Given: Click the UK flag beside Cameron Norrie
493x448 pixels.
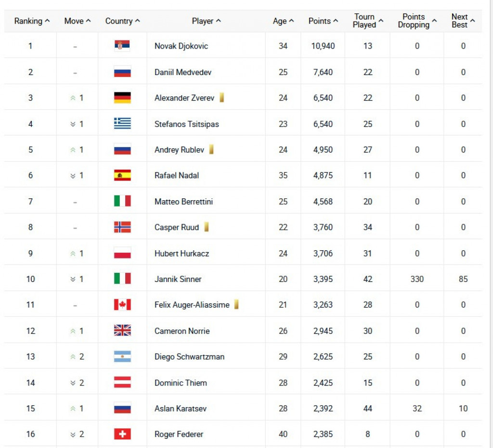Looking at the screenshot, I should pos(122,331).
